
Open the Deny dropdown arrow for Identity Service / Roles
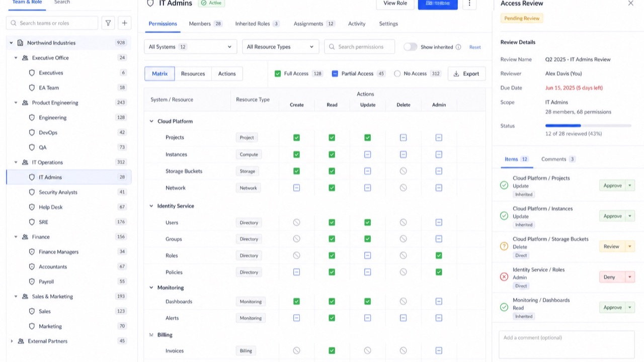tap(629, 277)
